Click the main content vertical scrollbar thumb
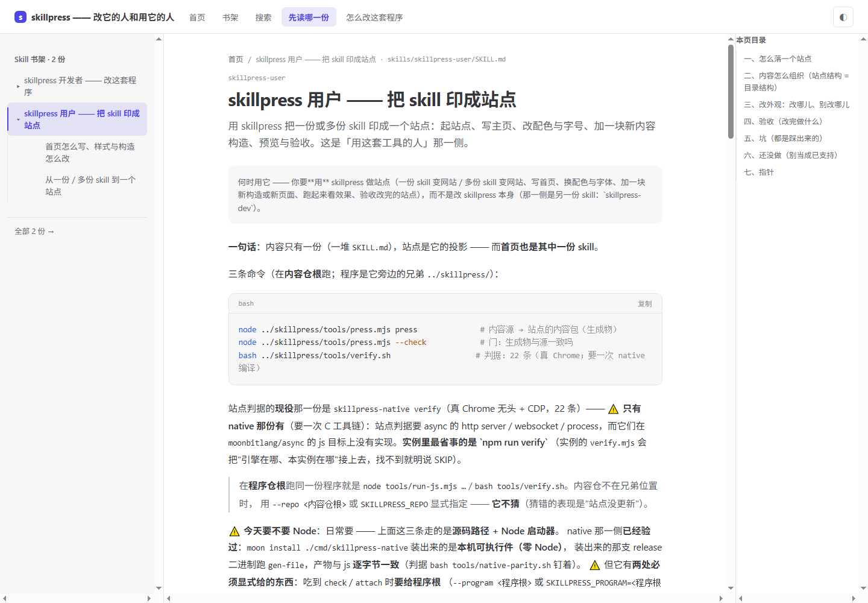The height and width of the screenshot is (603, 868). click(x=731, y=92)
